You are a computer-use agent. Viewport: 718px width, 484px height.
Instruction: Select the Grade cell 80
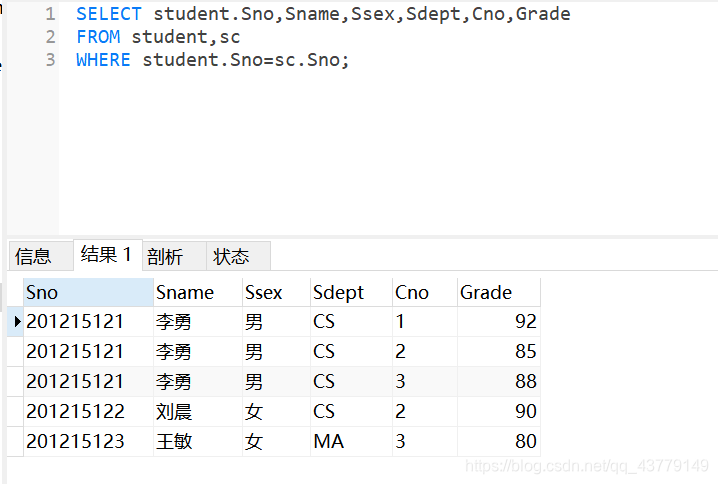tap(499, 441)
